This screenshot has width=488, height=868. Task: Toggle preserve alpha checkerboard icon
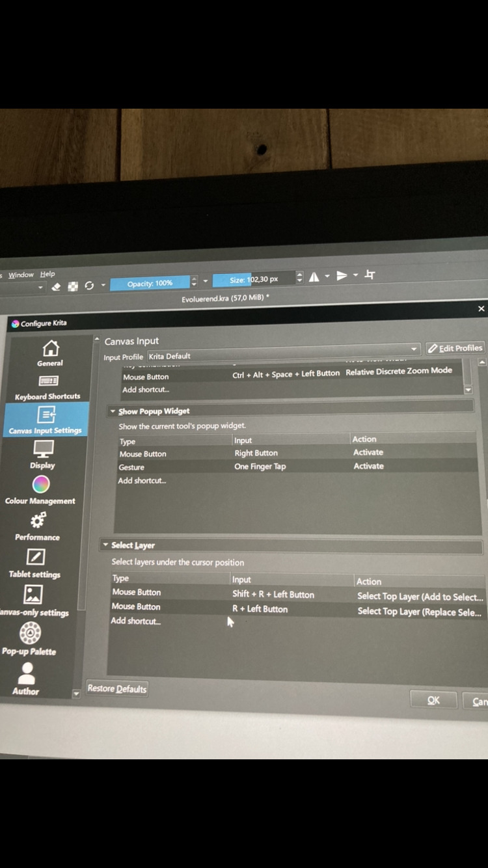coord(73,286)
